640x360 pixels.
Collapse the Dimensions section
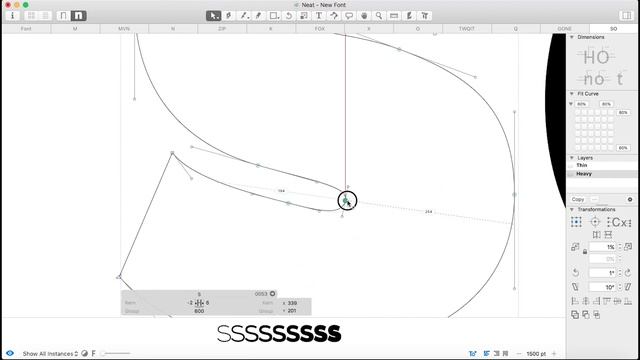pos(572,37)
